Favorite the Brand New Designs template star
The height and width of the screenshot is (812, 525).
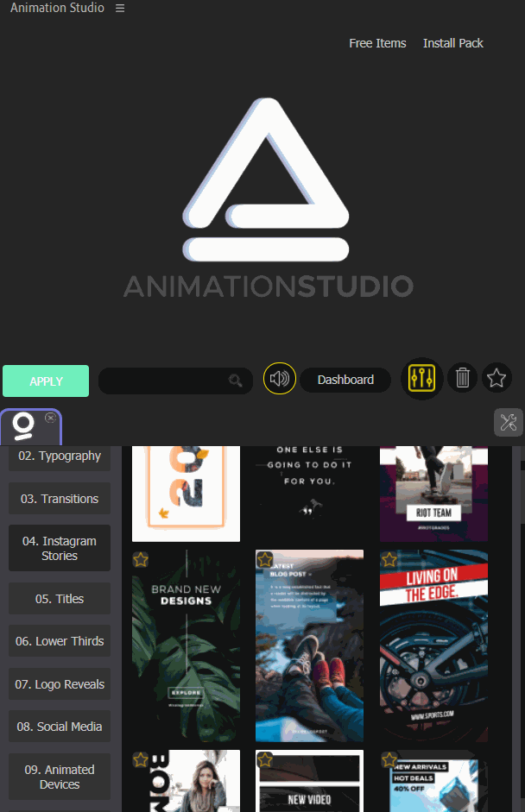pyautogui.click(x=141, y=560)
